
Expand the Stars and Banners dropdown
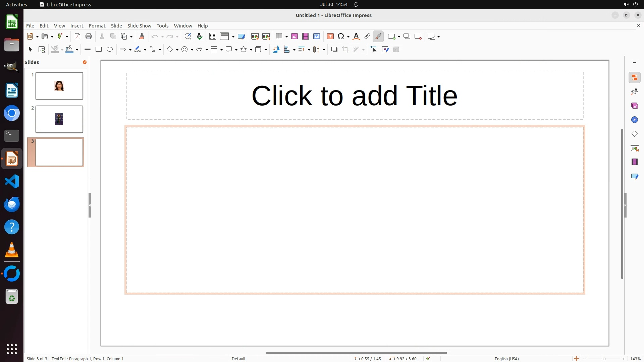[x=251, y=50]
